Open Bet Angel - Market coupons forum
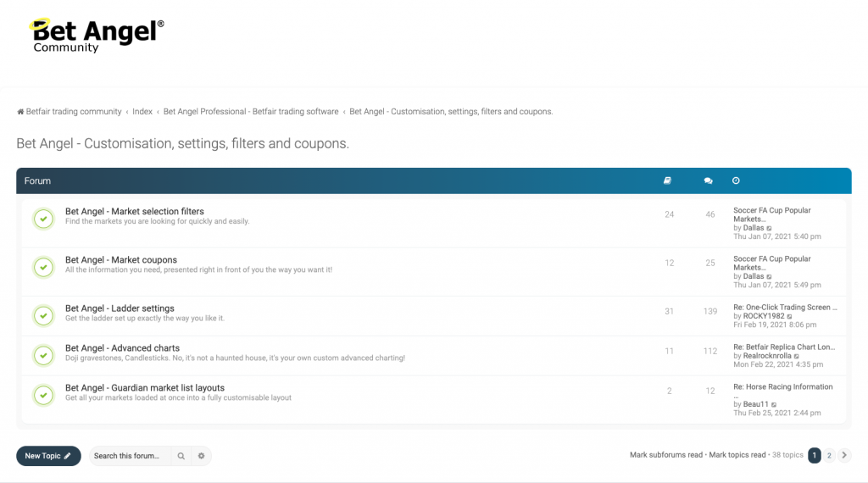The width and height of the screenshot is (868, 483). (x=121, y=260)
